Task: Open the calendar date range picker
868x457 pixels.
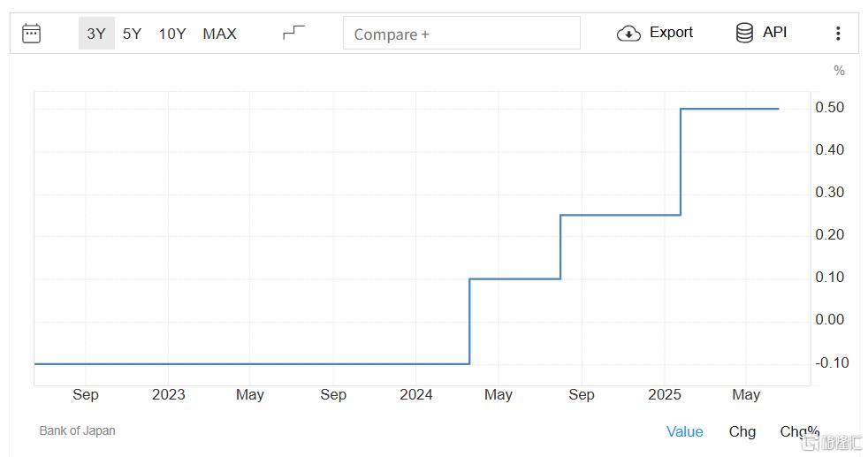Action: (x=31, y=34)
